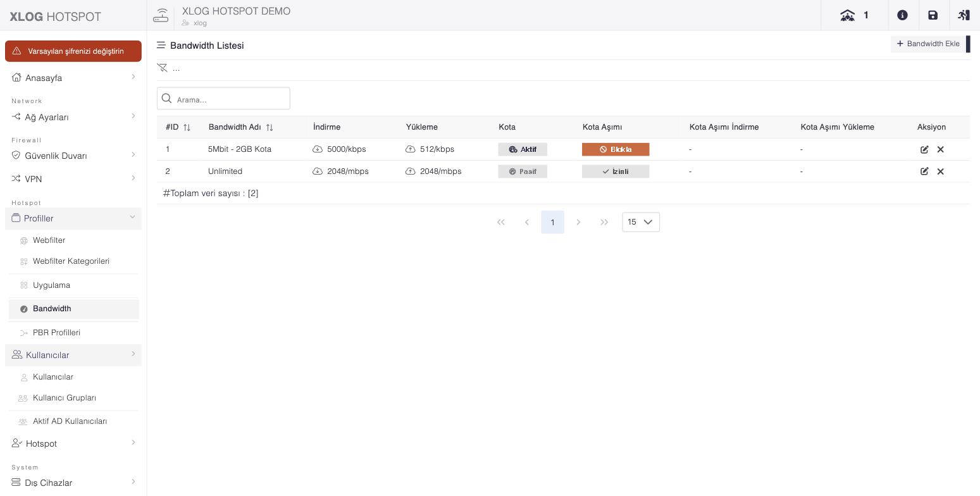This screenshot has width=980, height=496.
Task: Toggle the list menu icon beside Bandwidth Listesi
Action: [x=161, y=46]
